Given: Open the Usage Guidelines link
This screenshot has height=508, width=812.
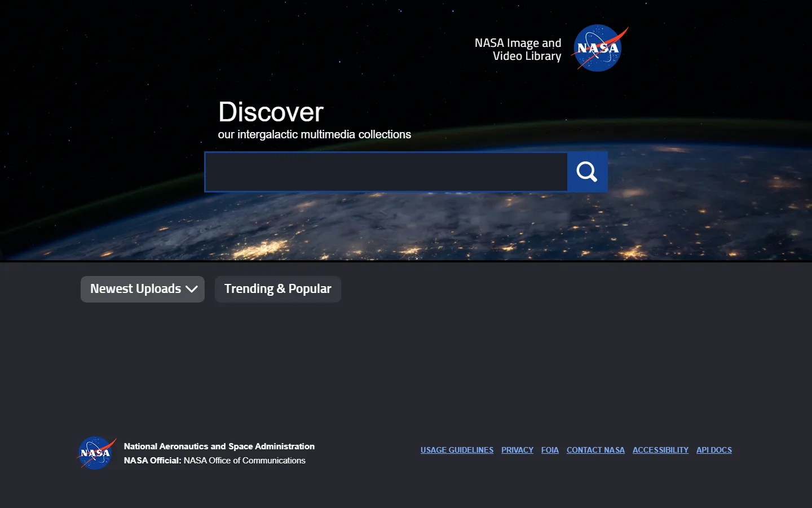Looking at the screenshot, I should coord(457,450).
